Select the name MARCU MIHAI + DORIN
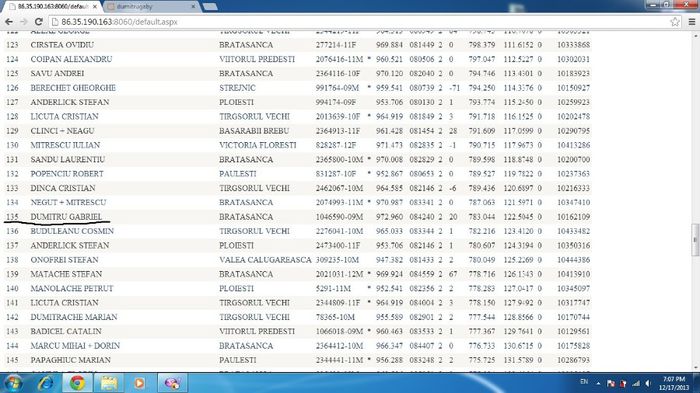The image size is (700, 393). 75,345
